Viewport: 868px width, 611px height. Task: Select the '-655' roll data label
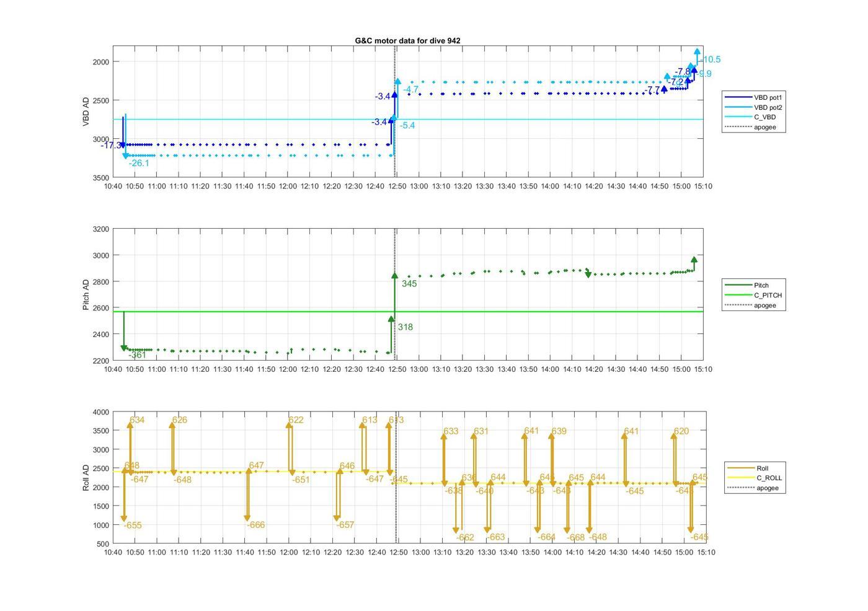pos(133,525)
